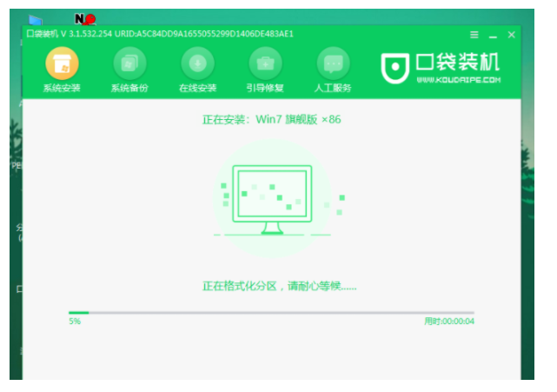Click the 用时 elapsed time readout
This screenshot has height=392, width=557.
point(449,322)
